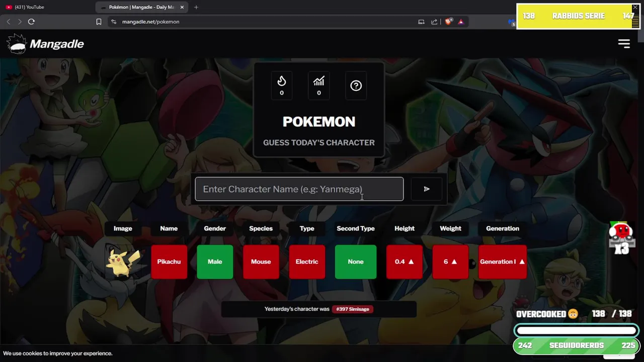Click the Species column header
This screenshot has height=362, width=644.
[x=261, y=228]
